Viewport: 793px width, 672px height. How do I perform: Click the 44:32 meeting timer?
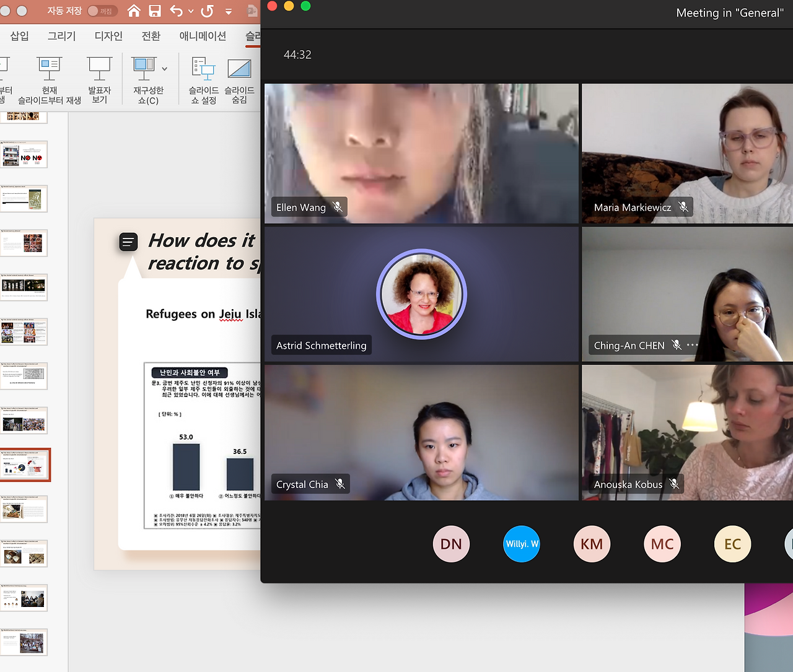point(297,55)
